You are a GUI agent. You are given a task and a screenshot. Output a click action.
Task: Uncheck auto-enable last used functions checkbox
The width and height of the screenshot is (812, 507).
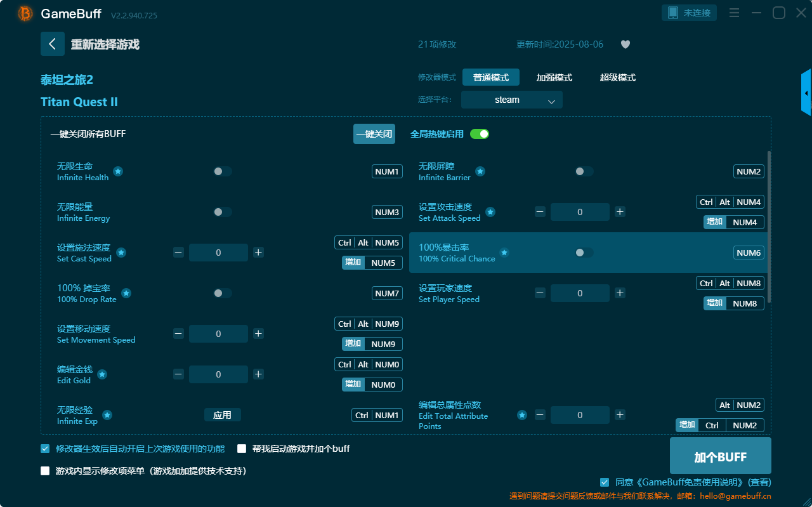click(x=45, y=449)
